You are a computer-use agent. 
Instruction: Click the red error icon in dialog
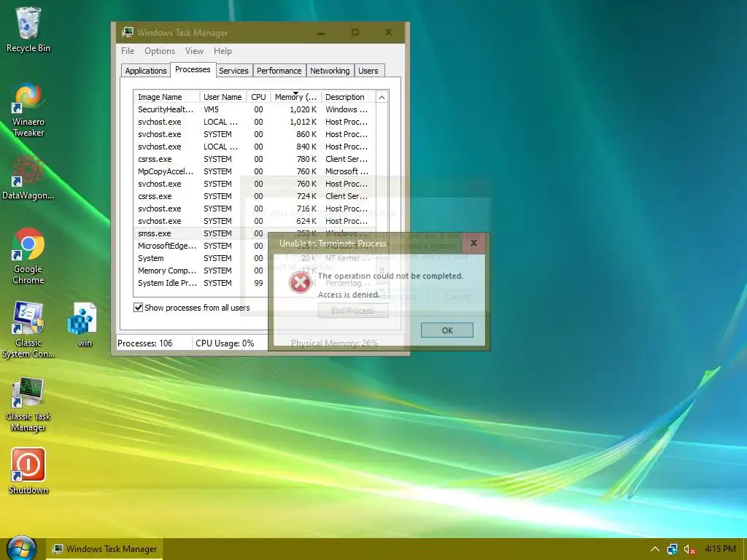pos(300,282)
